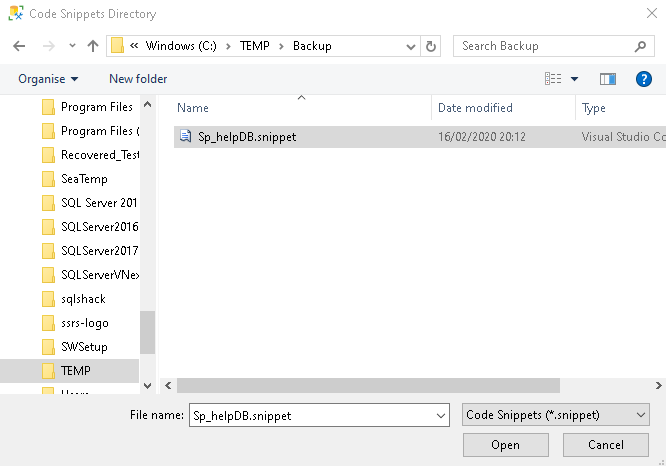
Task: Click the Up one level arrow
Action: tap(93, 46)
